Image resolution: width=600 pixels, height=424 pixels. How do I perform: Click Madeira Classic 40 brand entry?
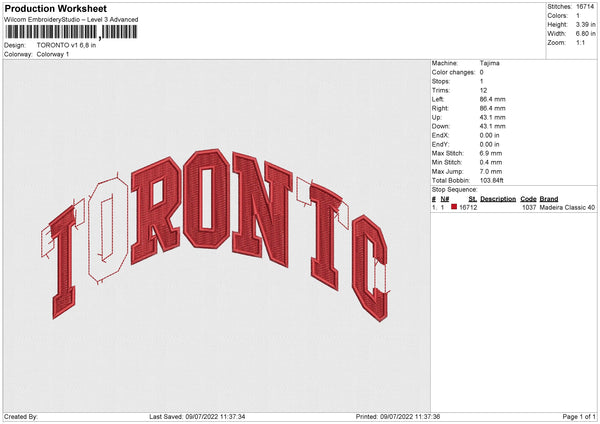pos(567,207)
